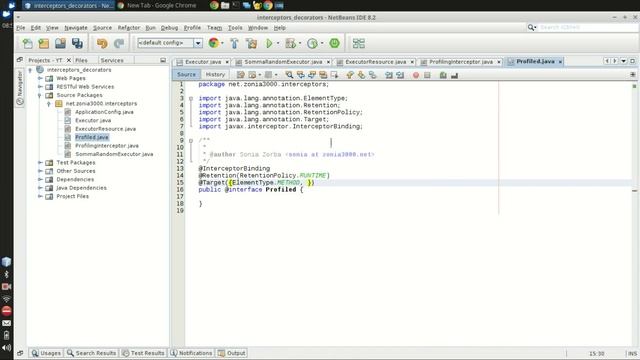The height and width of the screenshot is (360, 640).
Task: Open the Debug Project dropdown arrow
Action: click(300, 43)
